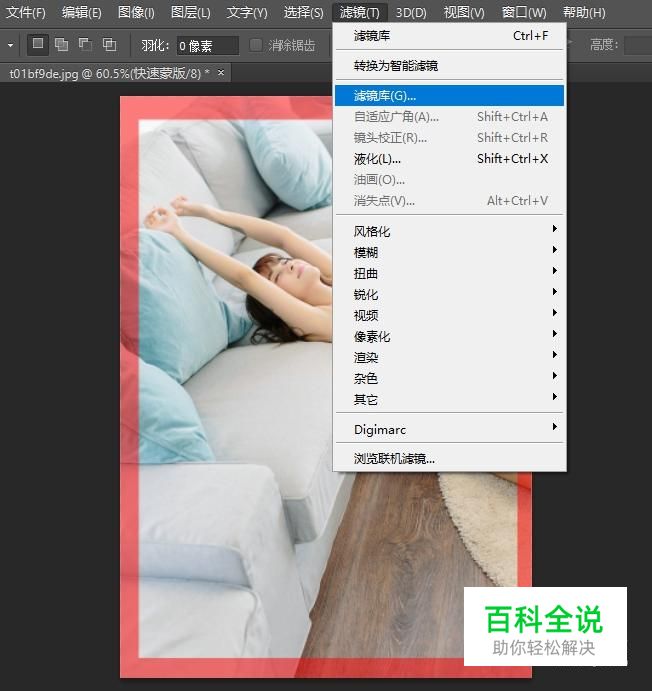Screen dimensions: 652x691
Task: Open the 文件(F) menu
Action: click(26, 12)
